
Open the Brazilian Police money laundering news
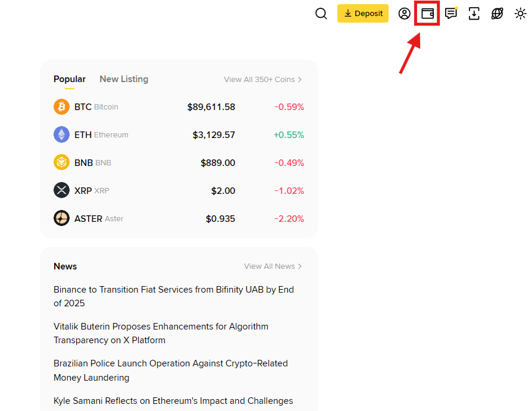click(171, 371)
